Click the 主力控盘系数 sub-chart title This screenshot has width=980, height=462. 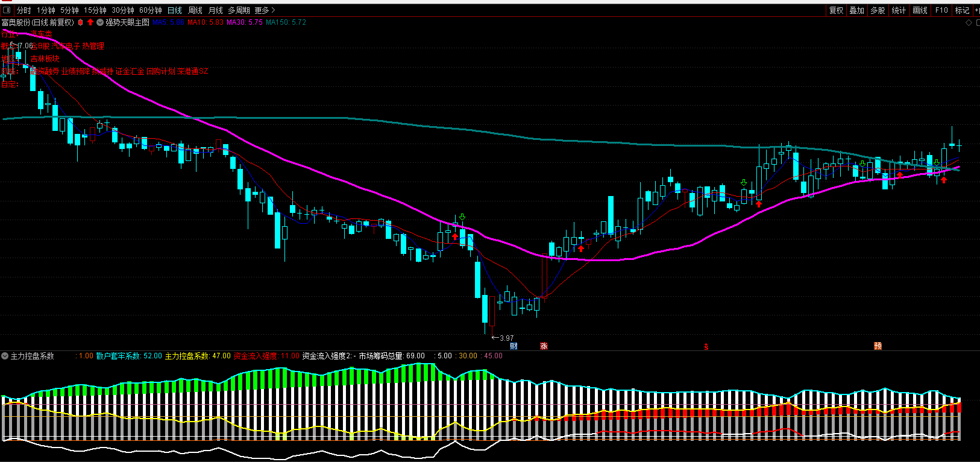(33, 356)
